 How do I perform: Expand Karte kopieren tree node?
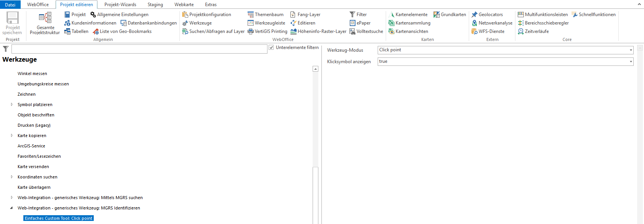(12, 136)
